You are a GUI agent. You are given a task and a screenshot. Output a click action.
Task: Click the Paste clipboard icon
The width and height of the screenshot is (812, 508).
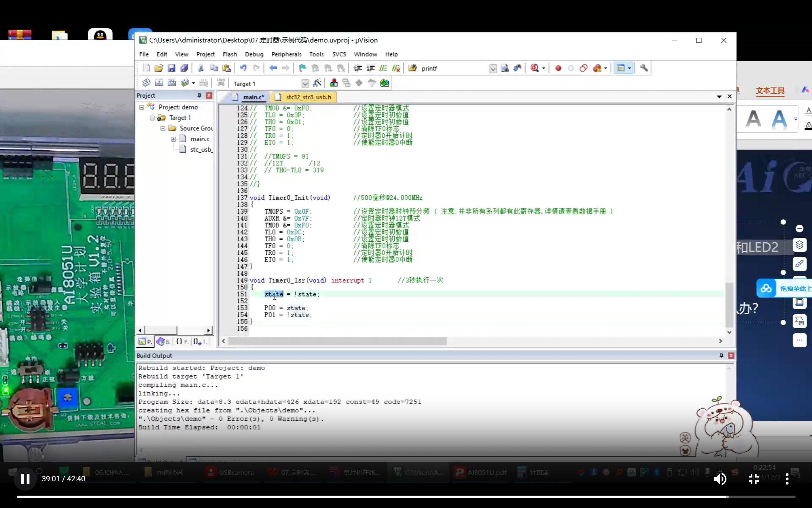tap(226, 68)
